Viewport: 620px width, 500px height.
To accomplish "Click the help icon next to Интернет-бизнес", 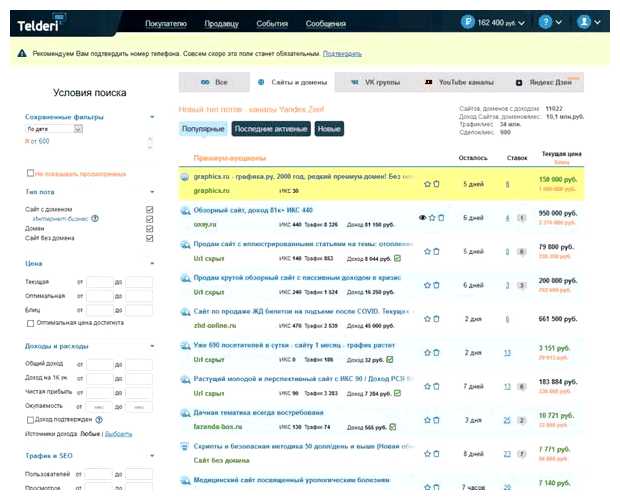I will (x=95, y=218).
